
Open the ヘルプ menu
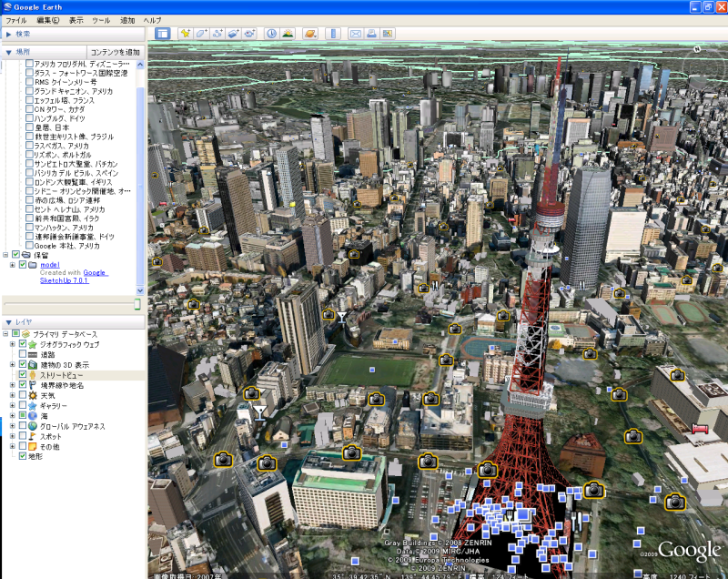pyautogui.click(x=152, y=20)
